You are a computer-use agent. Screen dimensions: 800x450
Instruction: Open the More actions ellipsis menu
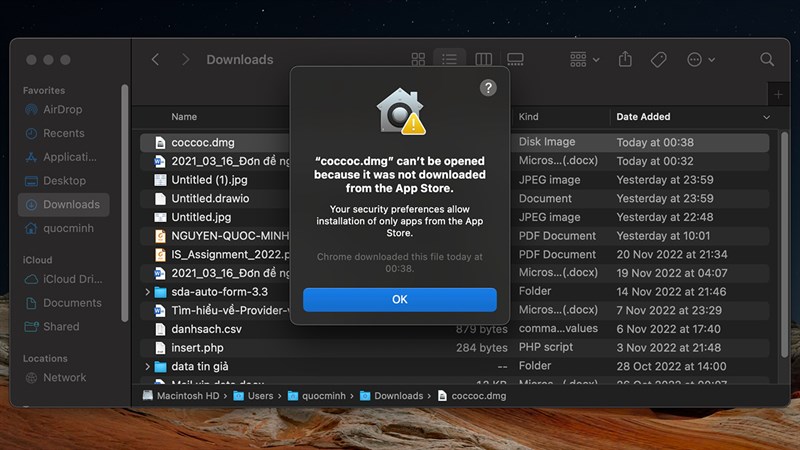click(701, 60)
